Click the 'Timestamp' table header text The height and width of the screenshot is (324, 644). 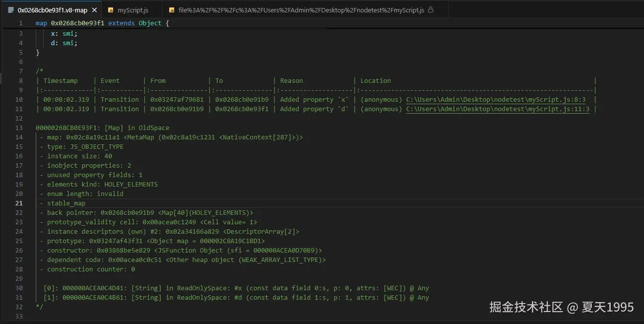coord(61,81)
